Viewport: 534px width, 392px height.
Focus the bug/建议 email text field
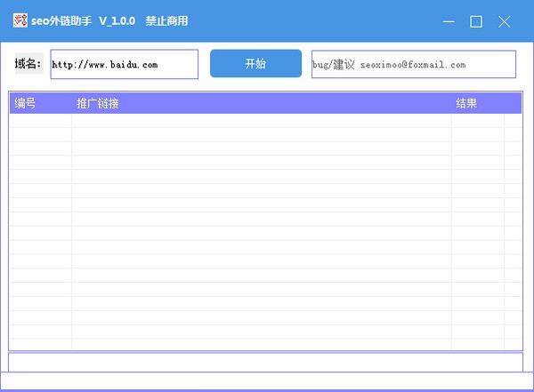click(x=413, y=65)
